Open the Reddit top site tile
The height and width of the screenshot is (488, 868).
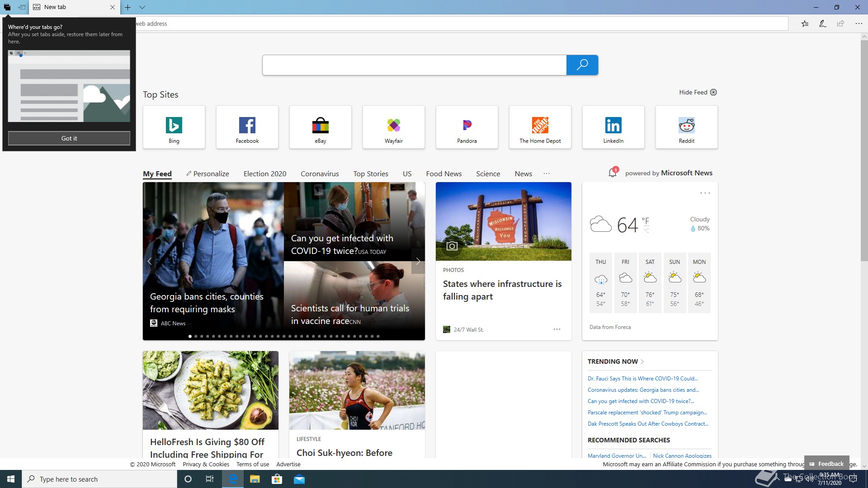click(687, 127)
